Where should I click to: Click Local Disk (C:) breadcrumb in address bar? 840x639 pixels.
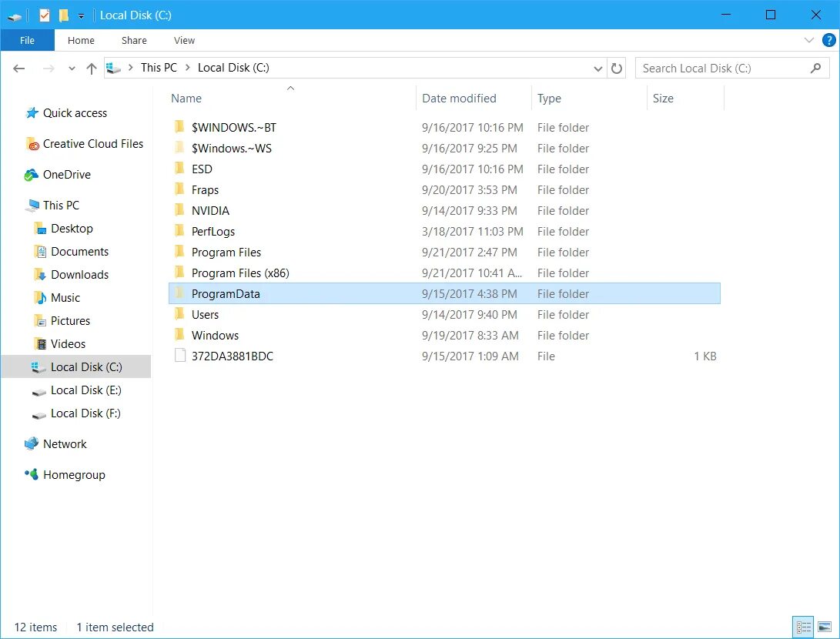click(233, 68)
